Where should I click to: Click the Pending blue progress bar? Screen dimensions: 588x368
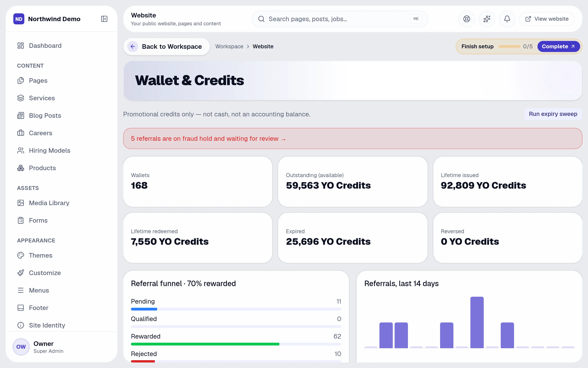click(x=236, y=309)
